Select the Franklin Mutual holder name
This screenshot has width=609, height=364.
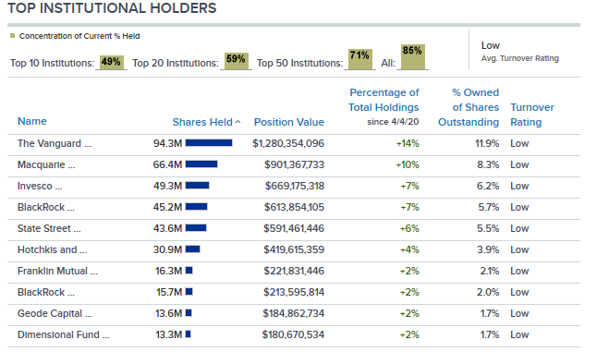click(x=57, y=272)
